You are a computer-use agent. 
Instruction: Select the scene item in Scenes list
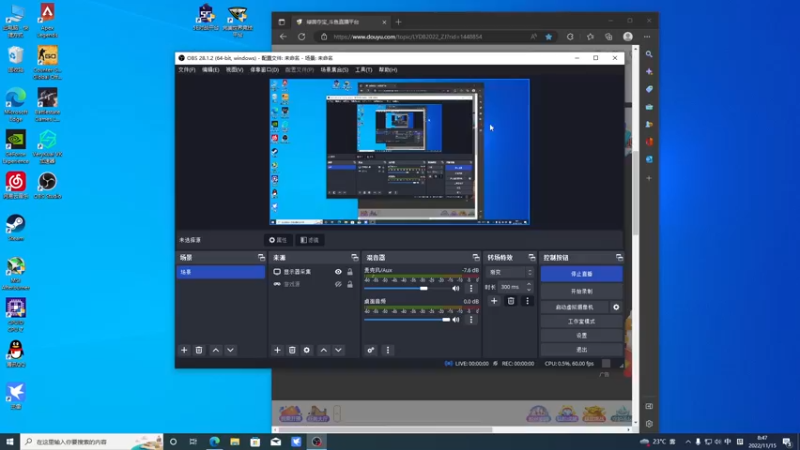221,272
